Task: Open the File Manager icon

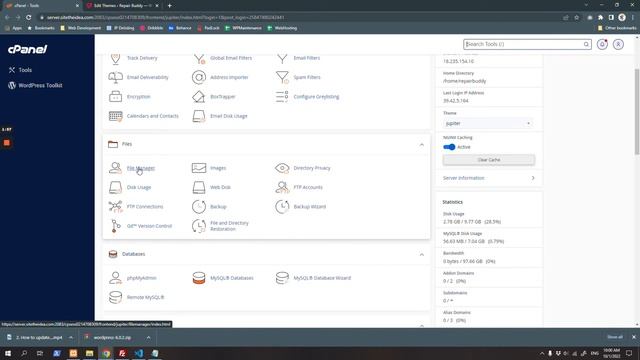Action: 116,168
